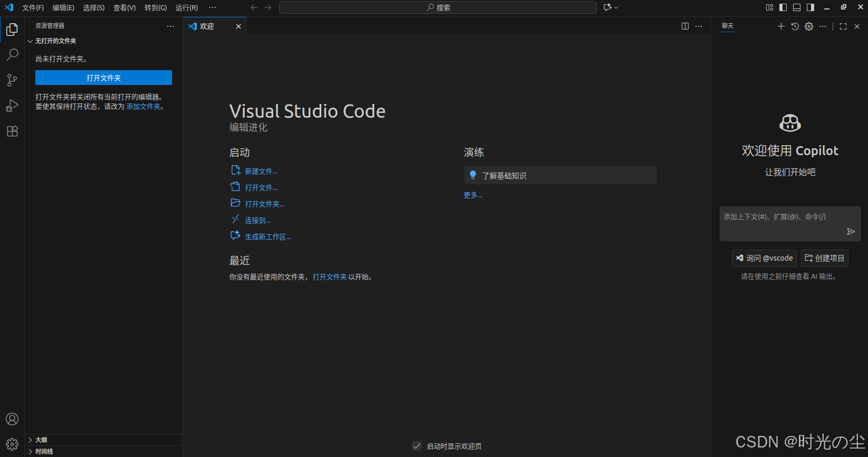The height and width of the screenshot is (457, 868).
Task: Open the Extensions view
Action: pos(12,131)
